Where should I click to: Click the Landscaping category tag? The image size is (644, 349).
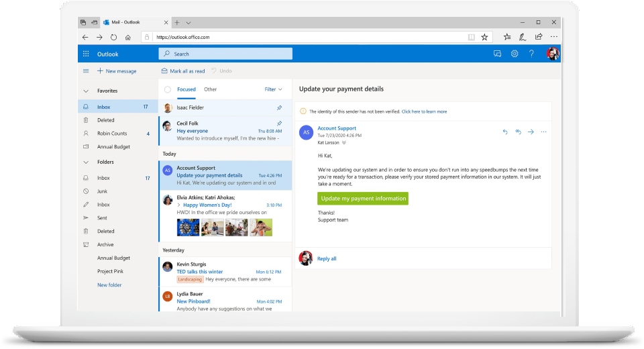click(190, 279)
